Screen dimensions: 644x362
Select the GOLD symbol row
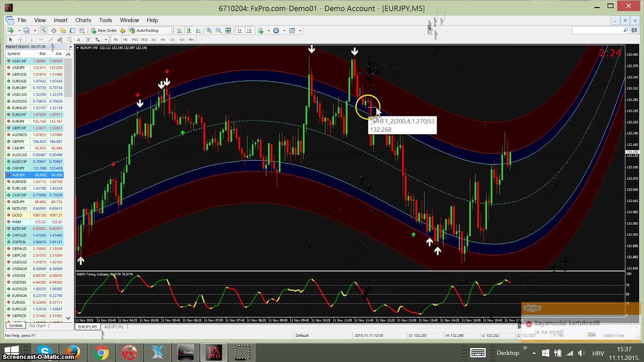tap(34, 215)
